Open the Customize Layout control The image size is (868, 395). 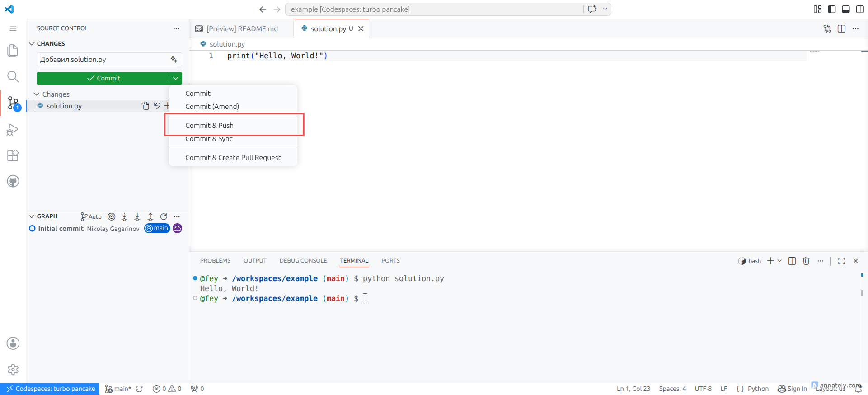point(818,9)
